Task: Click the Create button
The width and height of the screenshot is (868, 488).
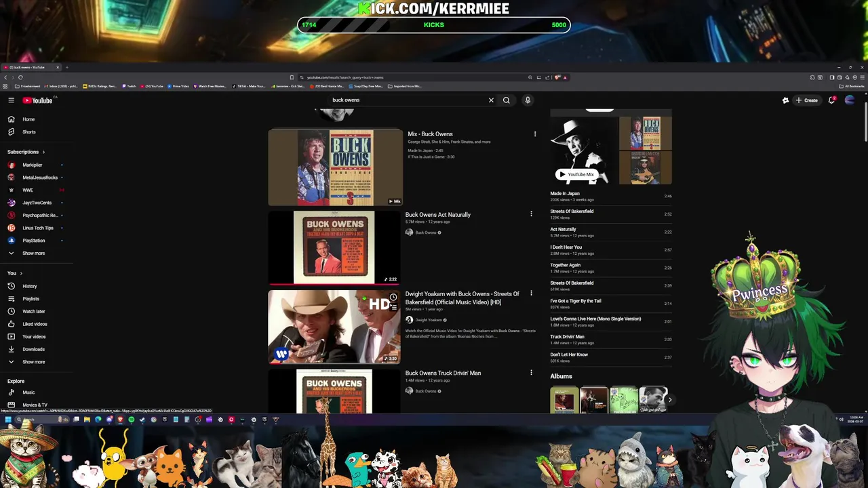Action: pos(807,100)
